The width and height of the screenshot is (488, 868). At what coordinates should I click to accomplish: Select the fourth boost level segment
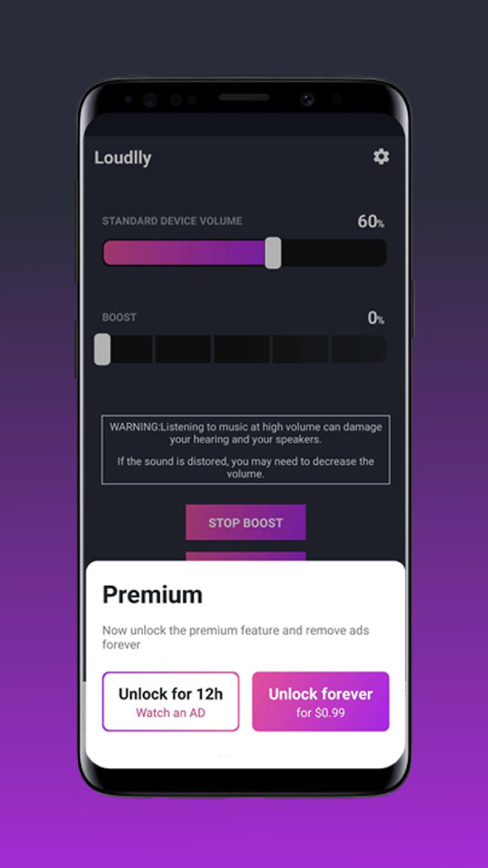pyautogui.click(x=300, y=349)
